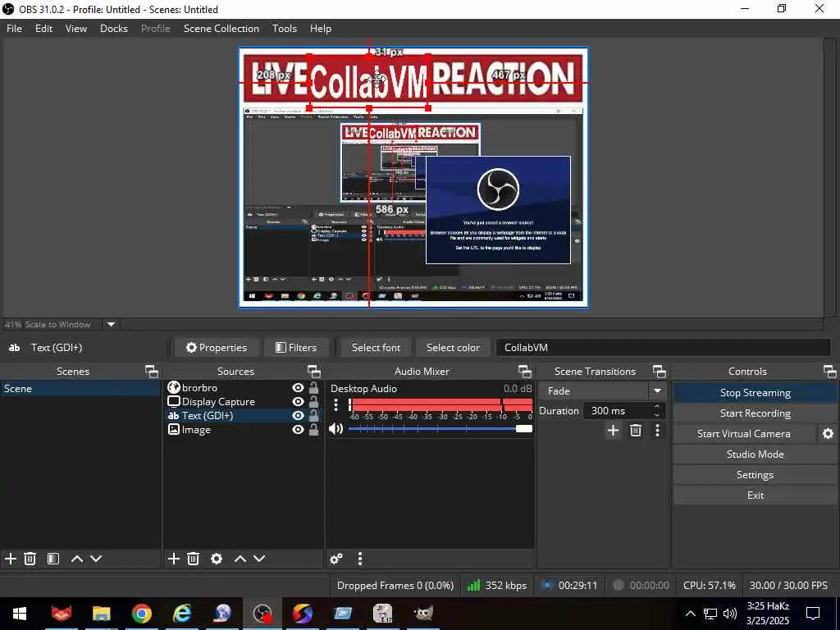This screenshot has width=840, height=630.
Task: Lock the Text (GDI+) source
Action: coord(313,415)
